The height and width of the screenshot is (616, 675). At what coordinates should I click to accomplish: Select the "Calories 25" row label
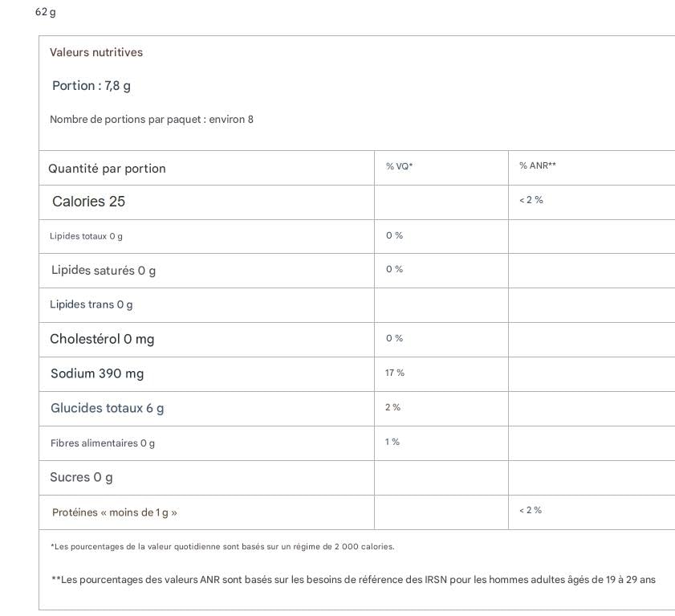click(x=88, y=202)
